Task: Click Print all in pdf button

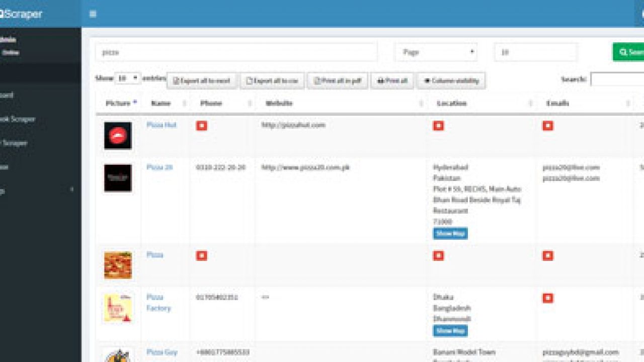Action: [x=338, y=80]
